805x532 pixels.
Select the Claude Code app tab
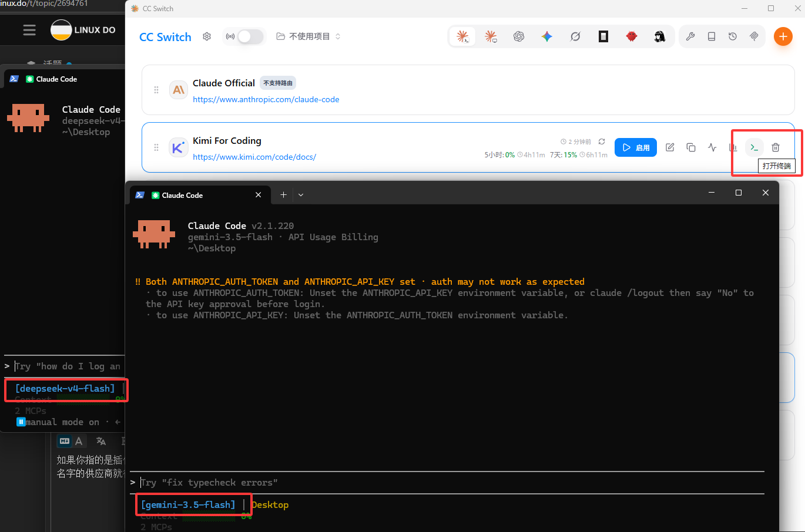tap(462, 36)
